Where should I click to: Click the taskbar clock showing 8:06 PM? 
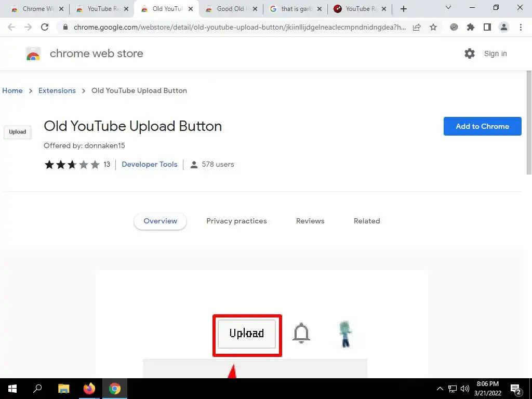coord(487,389)
